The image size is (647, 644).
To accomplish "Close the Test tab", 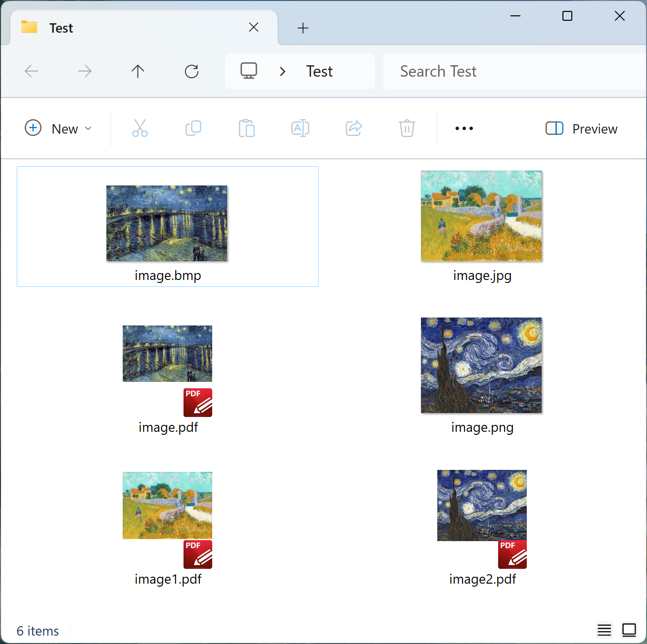I will click(254, 27).
